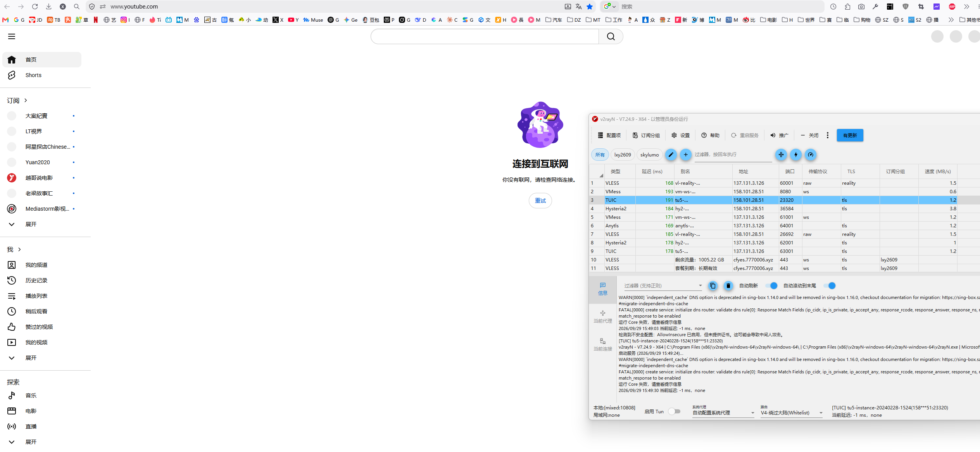The width and height of the screenshot is (980, 452).
Task: Open 直播 under 探索
Action: tap(42, 426)
